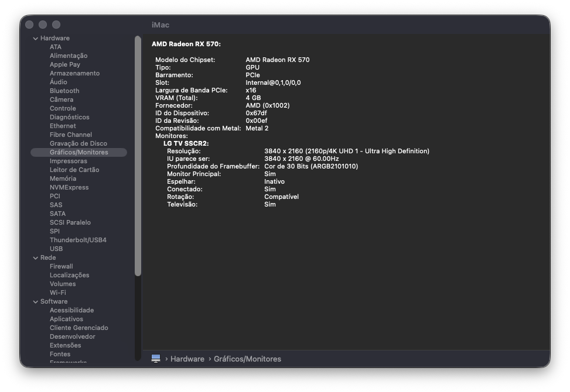The width and height of the screenshot is (570, 392).
Task: Collapse the Software section chevron
Action: pos(36,302)
